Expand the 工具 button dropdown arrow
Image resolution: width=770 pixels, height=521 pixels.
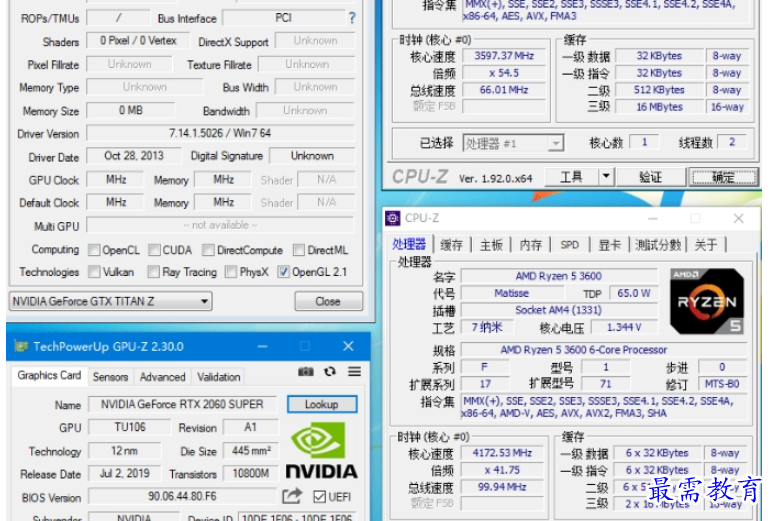click(x=606, y=176)
